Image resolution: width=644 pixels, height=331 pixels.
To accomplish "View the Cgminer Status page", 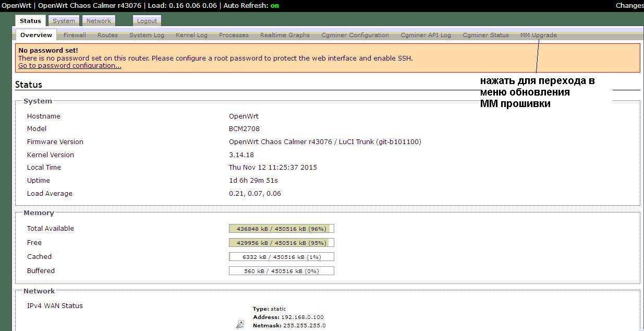I will tap(485, 35).
